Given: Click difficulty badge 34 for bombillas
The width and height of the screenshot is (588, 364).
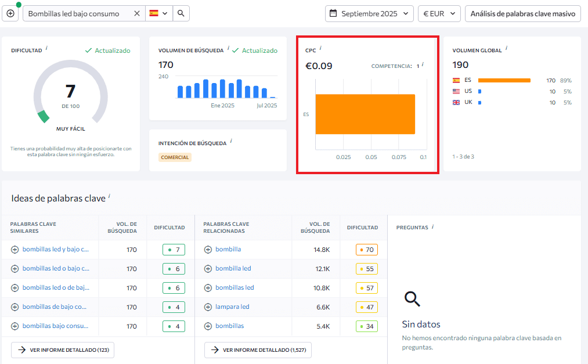Looking at the screenshot, I should click(x=367, y=326).
